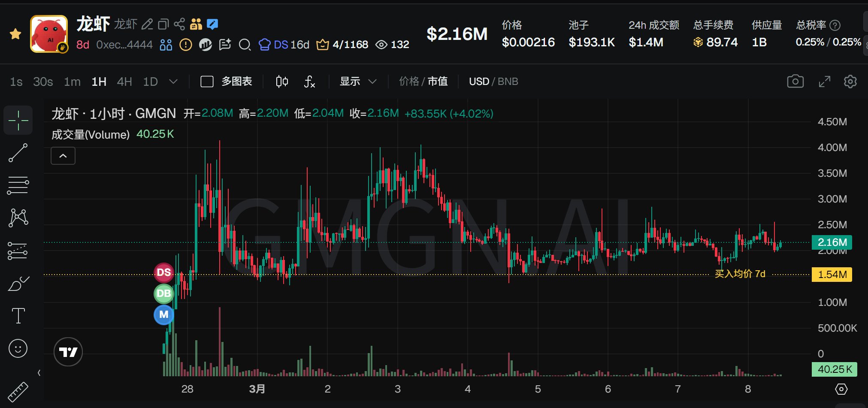The width and height of the screenshot is (868, 408).
Task: Click the eye watchers count 132
Action: tap(392, 45)
